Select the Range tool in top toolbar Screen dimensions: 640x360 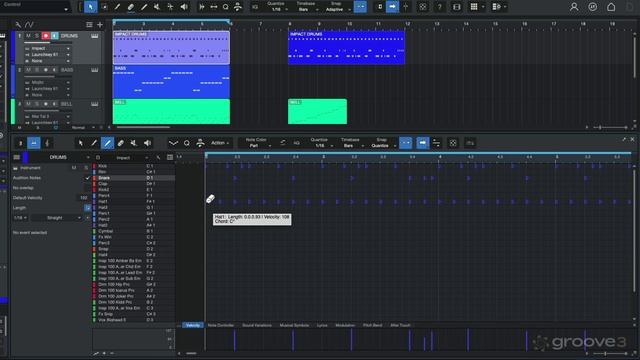104,7
